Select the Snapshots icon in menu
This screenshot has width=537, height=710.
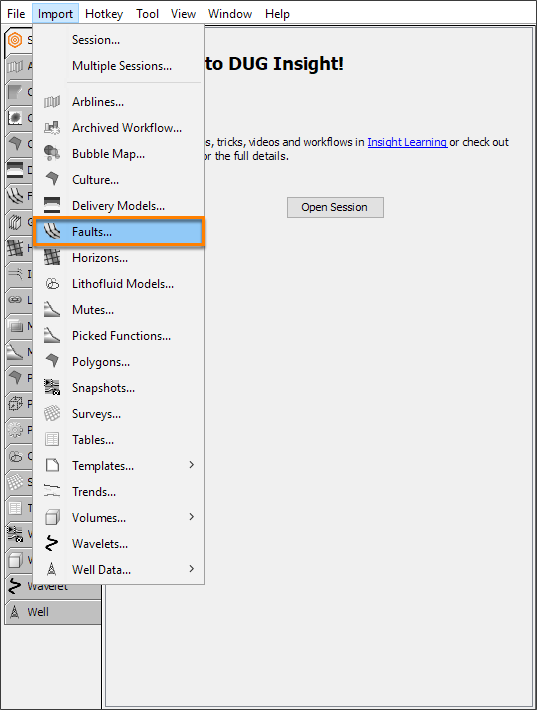pos(52,388)
